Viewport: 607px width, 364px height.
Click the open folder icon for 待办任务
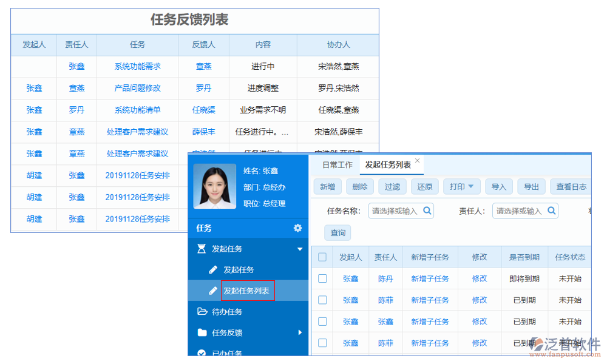click(x=202, y=311)
